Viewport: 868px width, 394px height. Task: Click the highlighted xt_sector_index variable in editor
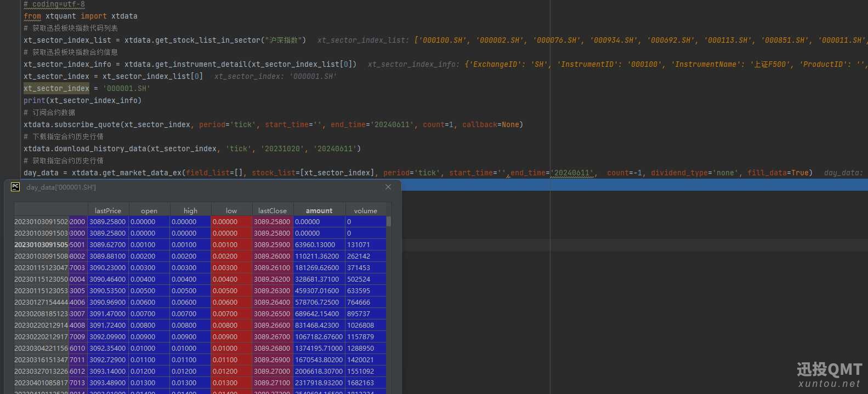click(56, 88)
